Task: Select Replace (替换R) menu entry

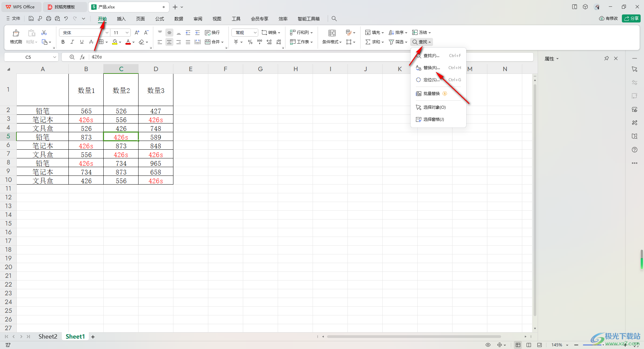Action: 438,68
